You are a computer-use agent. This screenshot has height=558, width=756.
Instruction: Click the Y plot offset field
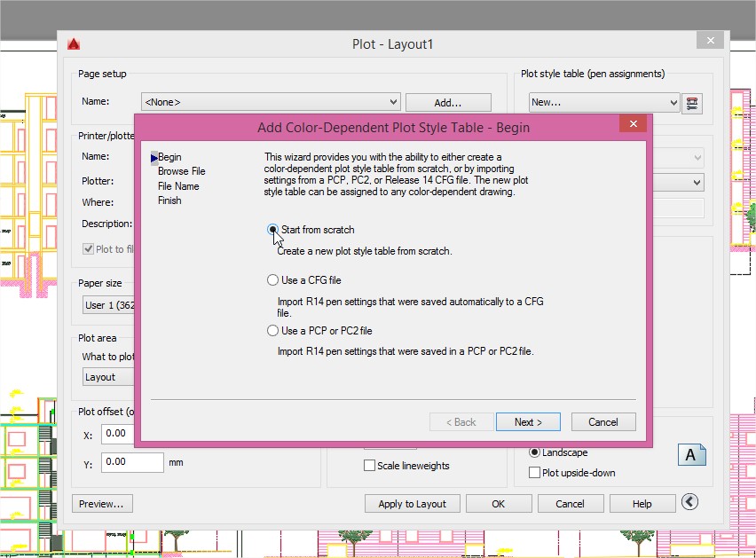pos(132,462)
